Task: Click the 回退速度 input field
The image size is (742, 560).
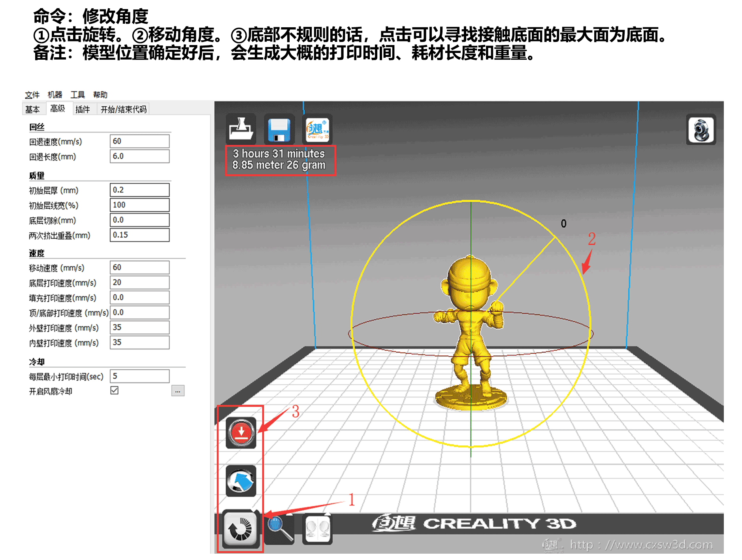Action: click(x=139, y=141)
